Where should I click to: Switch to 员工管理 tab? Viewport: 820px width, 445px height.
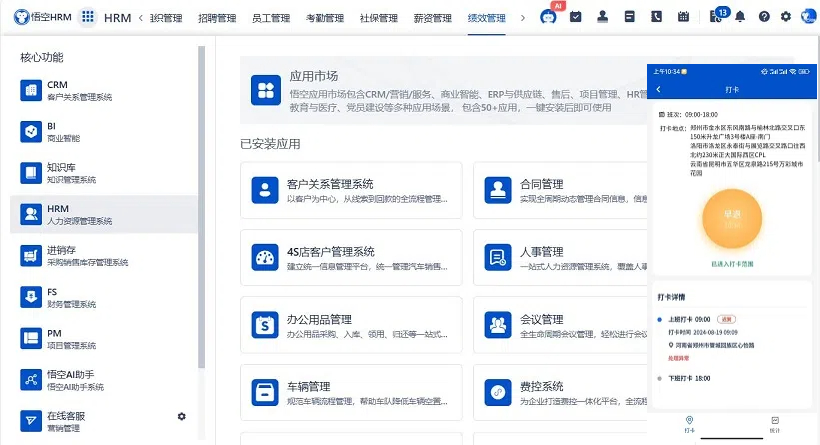pyautogui.click(x=271, y=18)
